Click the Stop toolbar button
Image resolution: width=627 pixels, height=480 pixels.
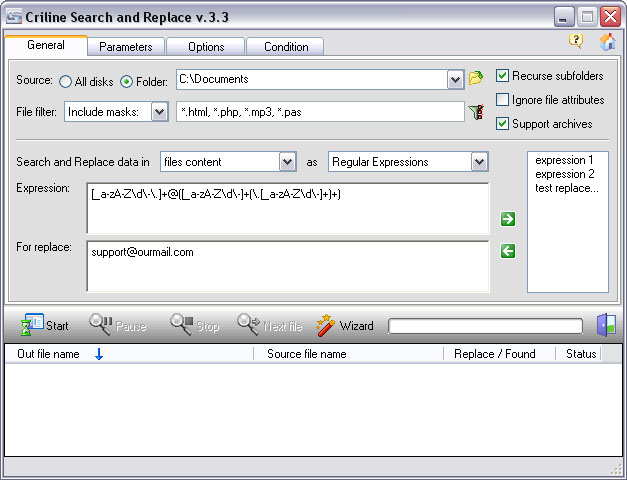[x=194, y=326]
